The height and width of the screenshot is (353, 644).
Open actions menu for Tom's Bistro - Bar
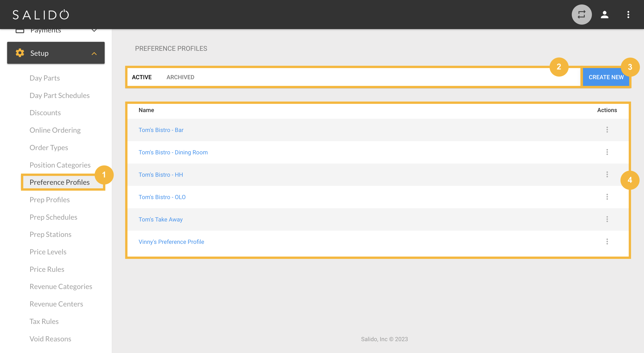(607, 130)
